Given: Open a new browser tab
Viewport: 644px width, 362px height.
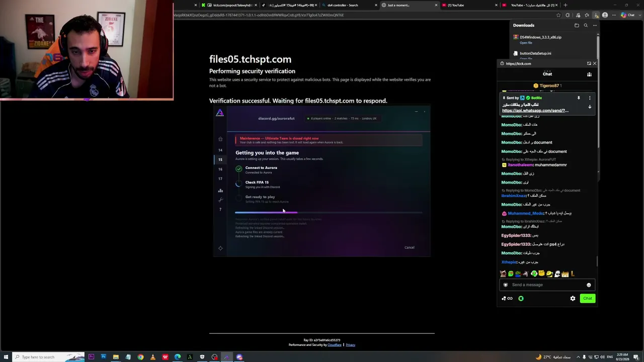Looking at the screenshot, I should [566, 5].
